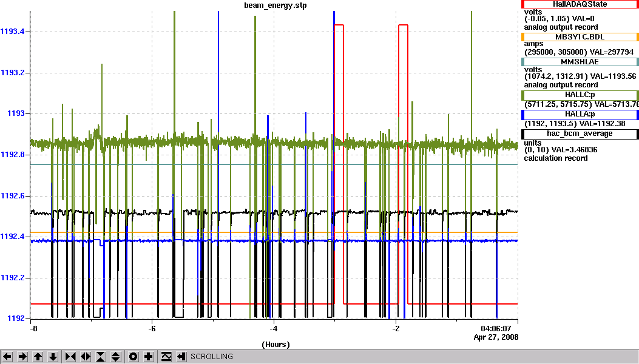
Task: Click the 1192.2 y-axis label
Action: [x=13, y=278]
